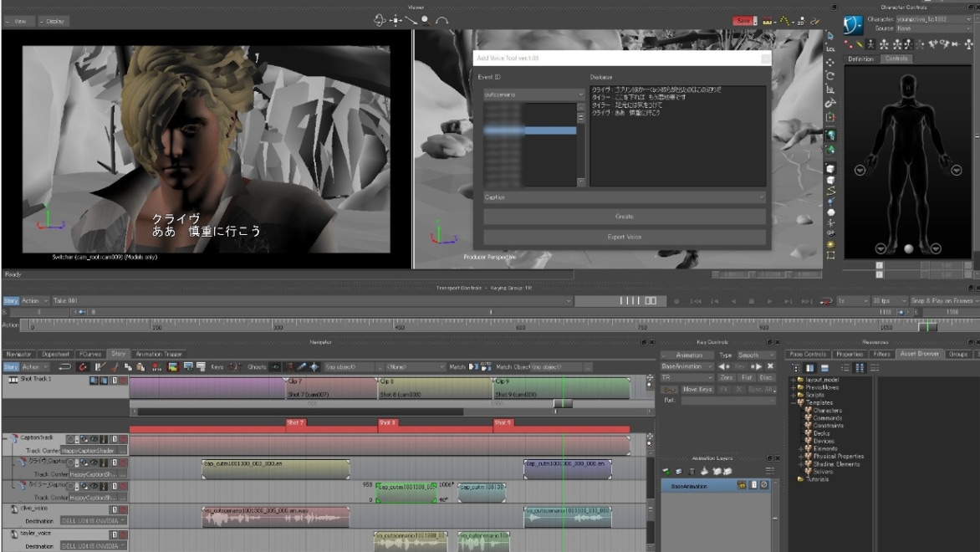Switch to the FCurves tab

click(89, 354)
